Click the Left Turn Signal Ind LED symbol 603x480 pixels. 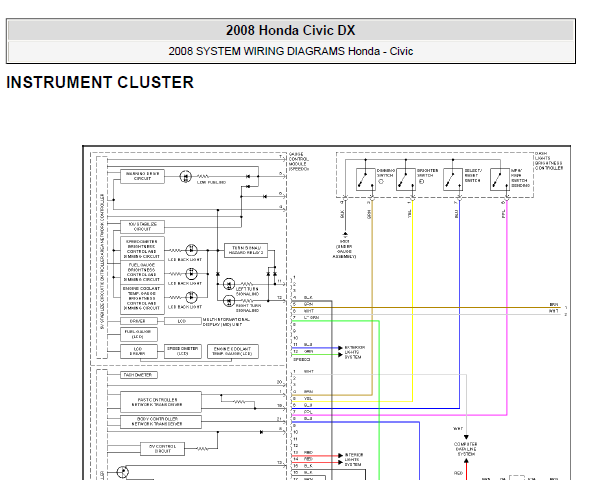coord(229,284)
